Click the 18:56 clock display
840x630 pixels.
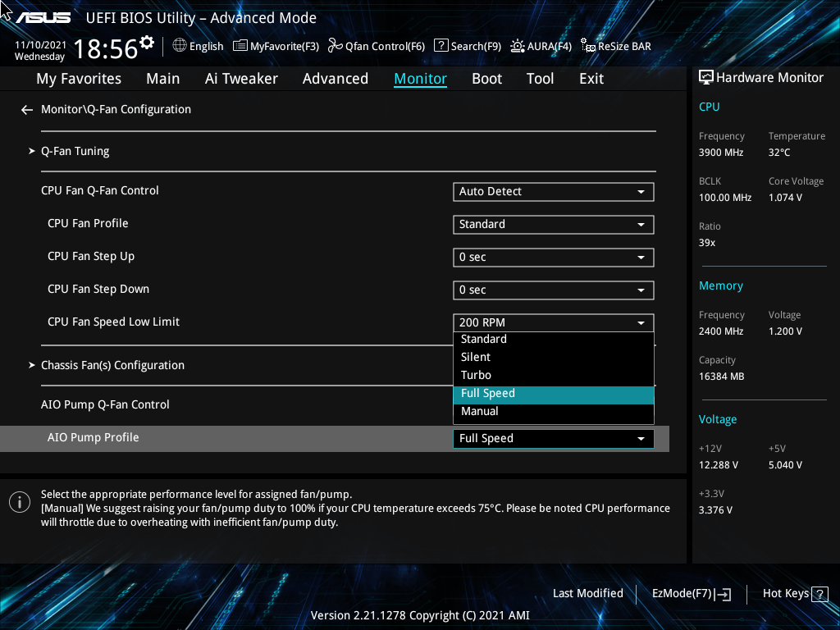point(106,49)
